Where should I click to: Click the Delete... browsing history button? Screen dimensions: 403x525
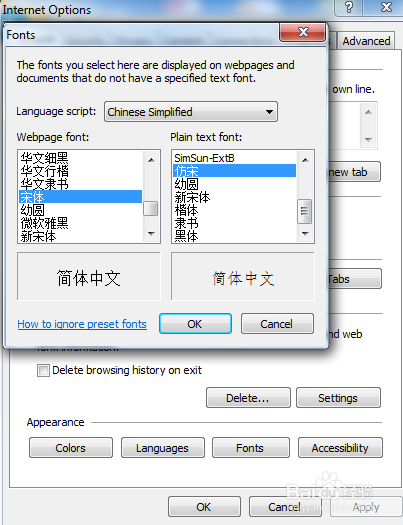coord(248,398)
